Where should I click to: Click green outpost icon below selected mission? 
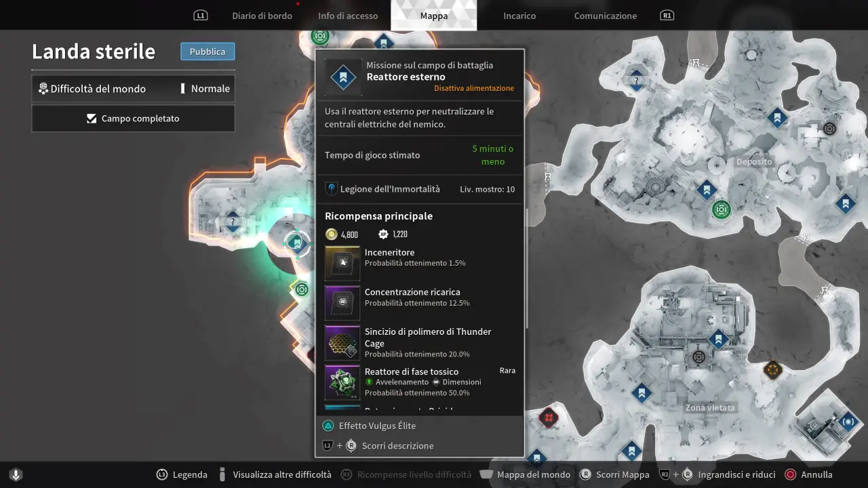(302, 290)
